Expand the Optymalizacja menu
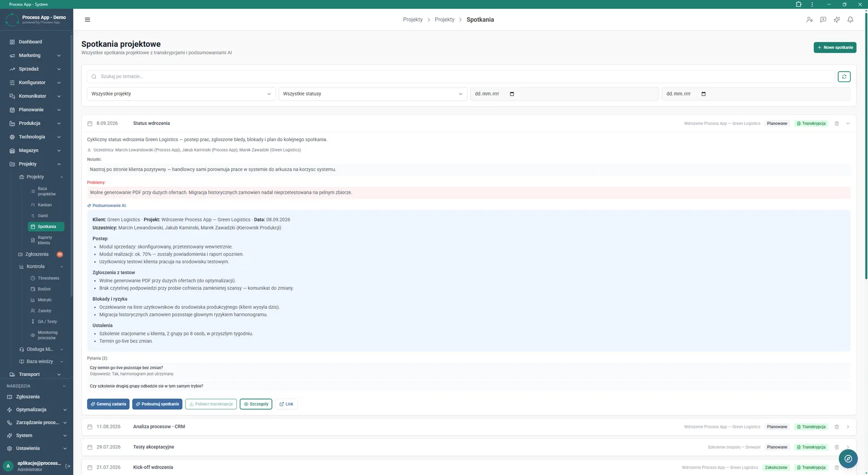Image resolution: width=868 pixels, height=475 pixels. point(36,410)
